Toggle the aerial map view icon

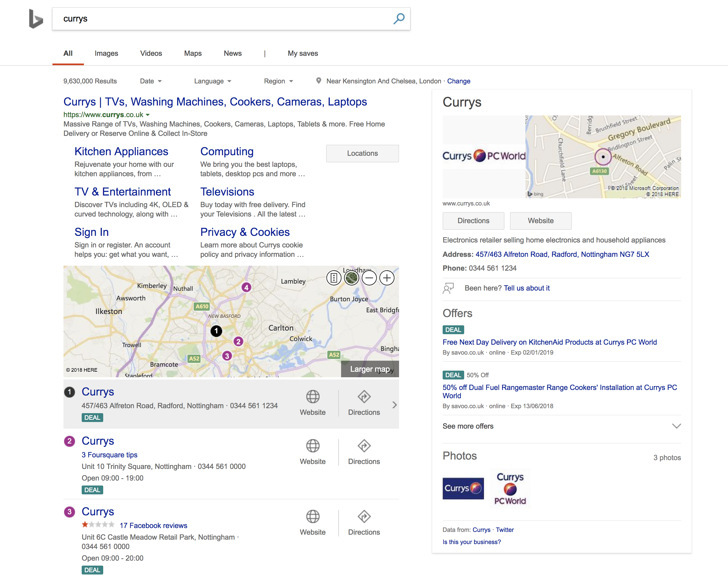pos(352,278)
